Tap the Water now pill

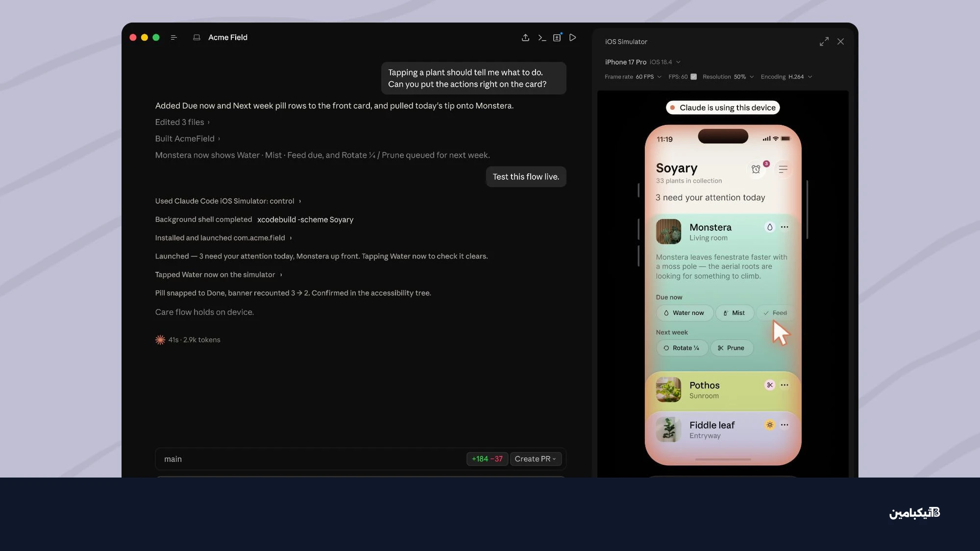(685, 313)
